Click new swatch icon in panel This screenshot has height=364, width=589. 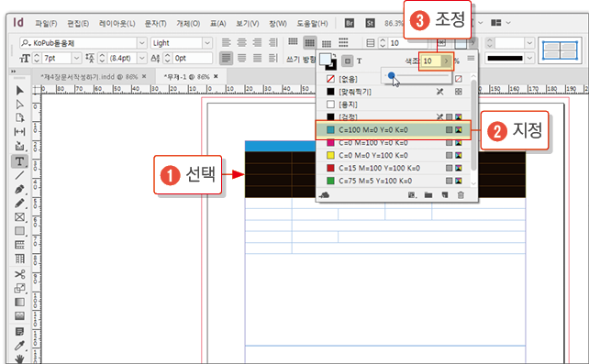coord(445,194)
